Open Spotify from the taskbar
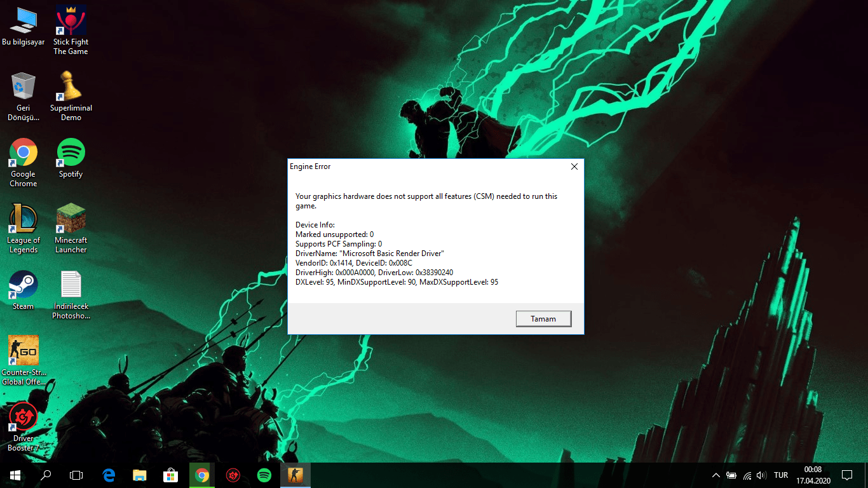The width and height of the screenshot is (868, 488). click(264, 475)
